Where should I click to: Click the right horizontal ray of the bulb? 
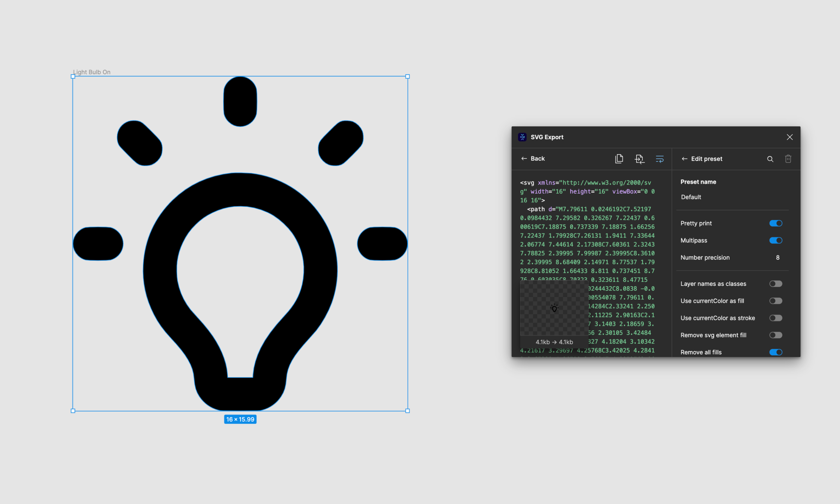coord(382,244)
